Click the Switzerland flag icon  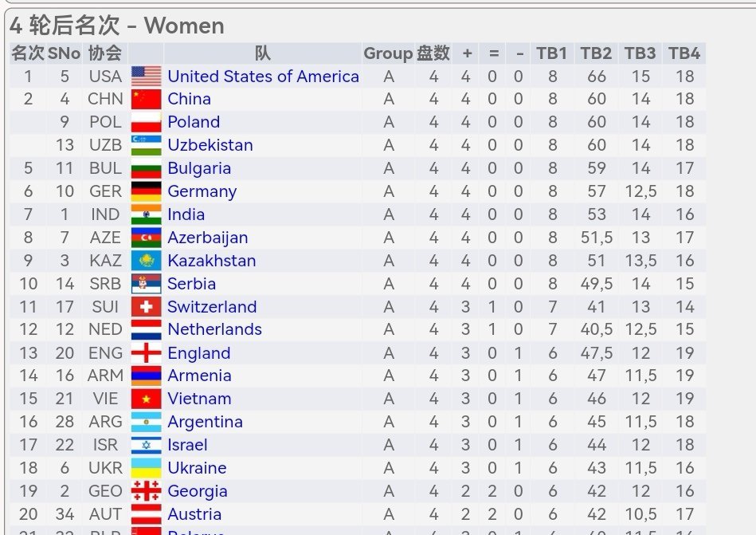tap(146, 307)
